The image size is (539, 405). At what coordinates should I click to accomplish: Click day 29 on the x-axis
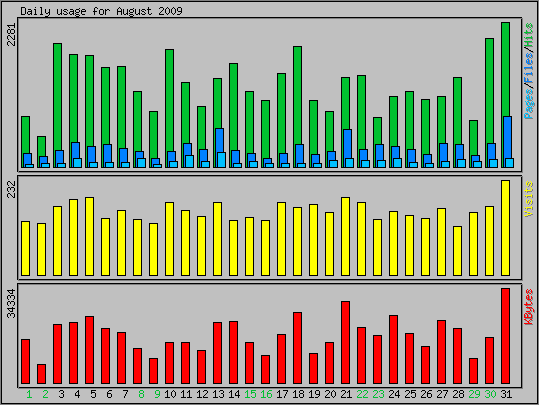coord(474,394)
